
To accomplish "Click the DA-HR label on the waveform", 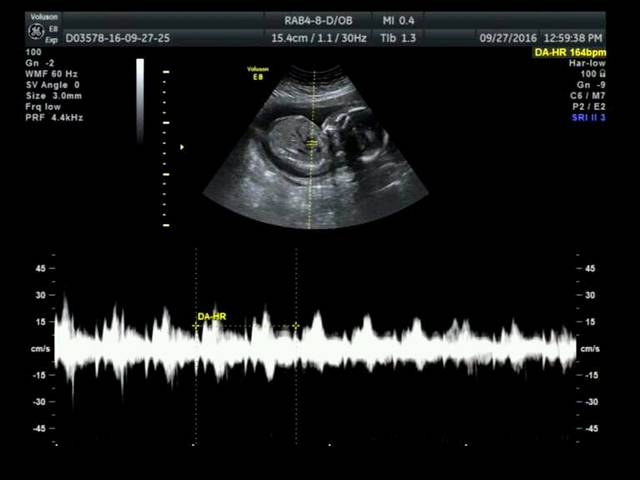I will click(x=211, y=317).
